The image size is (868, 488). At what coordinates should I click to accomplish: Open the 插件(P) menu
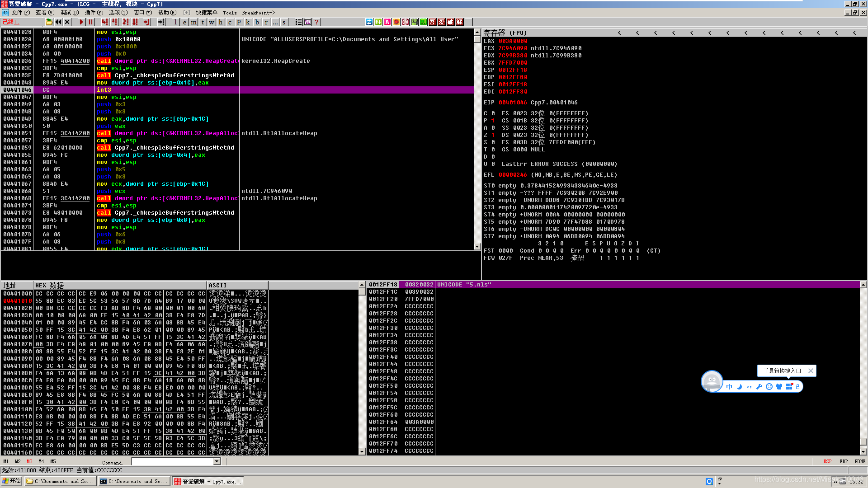click(94, 13)
